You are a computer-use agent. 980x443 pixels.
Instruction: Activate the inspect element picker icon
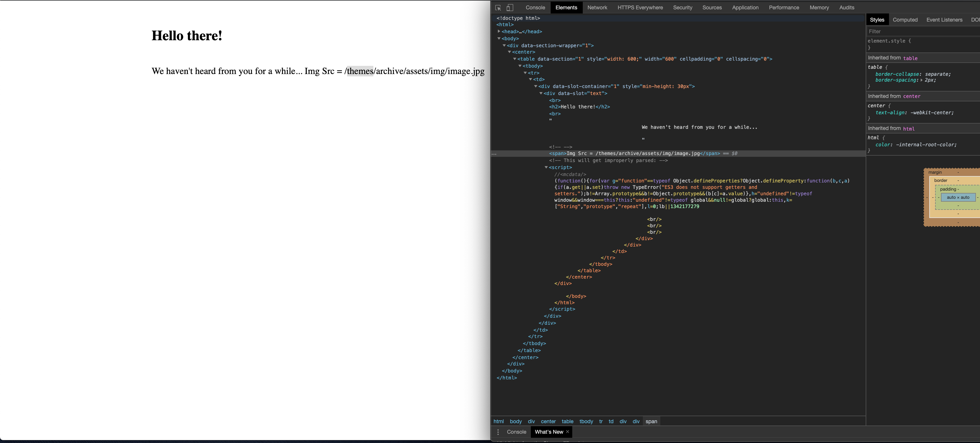pos(498,8)
